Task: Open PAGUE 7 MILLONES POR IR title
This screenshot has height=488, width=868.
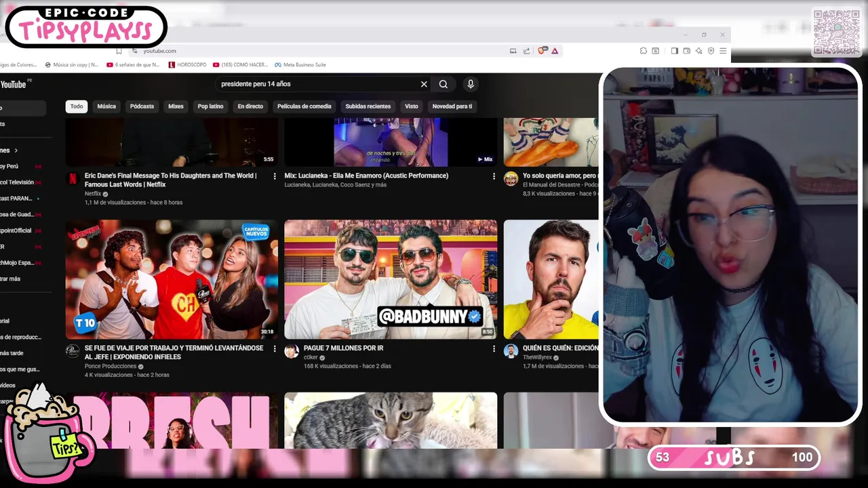Action: point(343,348)
